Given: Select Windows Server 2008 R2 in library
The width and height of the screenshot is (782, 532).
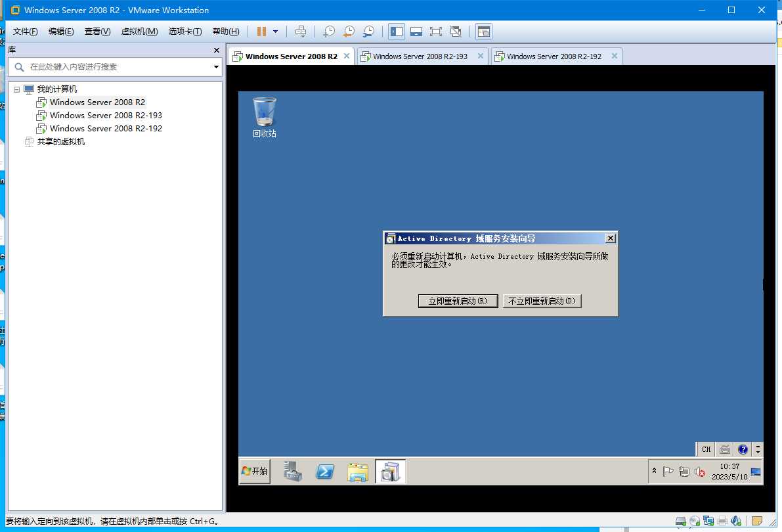Looking at the screenshot, I should (x=97, y=102).
